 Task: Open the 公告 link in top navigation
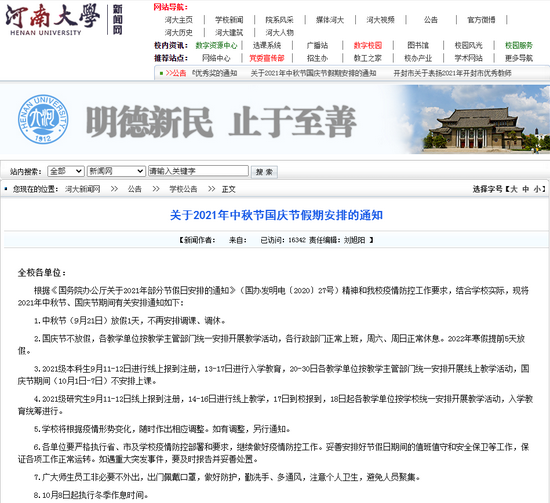pyautogui.click(x=431, y=20)
